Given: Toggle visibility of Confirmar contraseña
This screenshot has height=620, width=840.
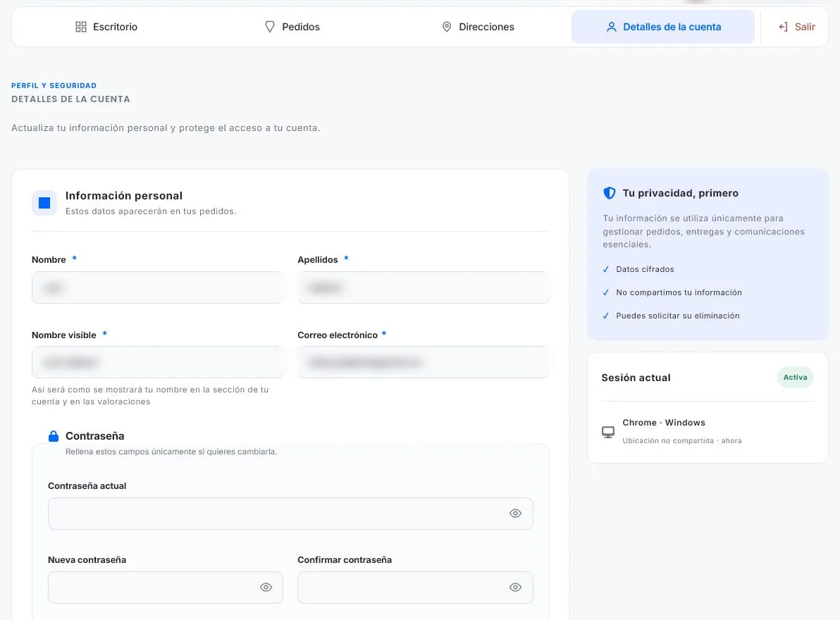Looking at the screenshot, I should pyautogui.click(x=515, y=588).
